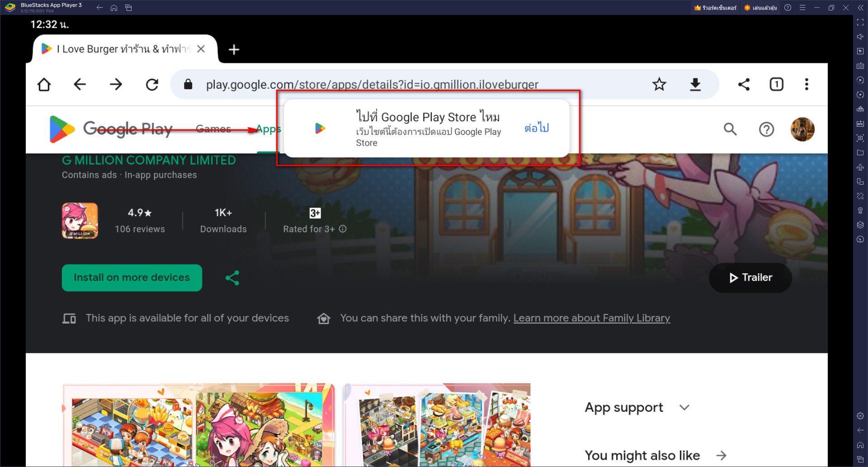Click the play.google.com address field
868x467 pixels.
pos(372,84)
